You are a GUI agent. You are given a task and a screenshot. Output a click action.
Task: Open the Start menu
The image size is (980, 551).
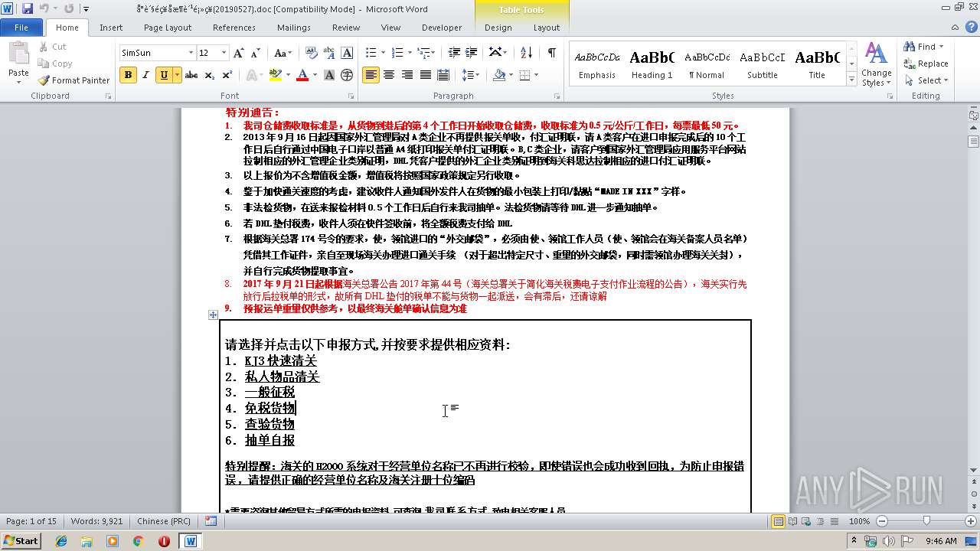21,540
